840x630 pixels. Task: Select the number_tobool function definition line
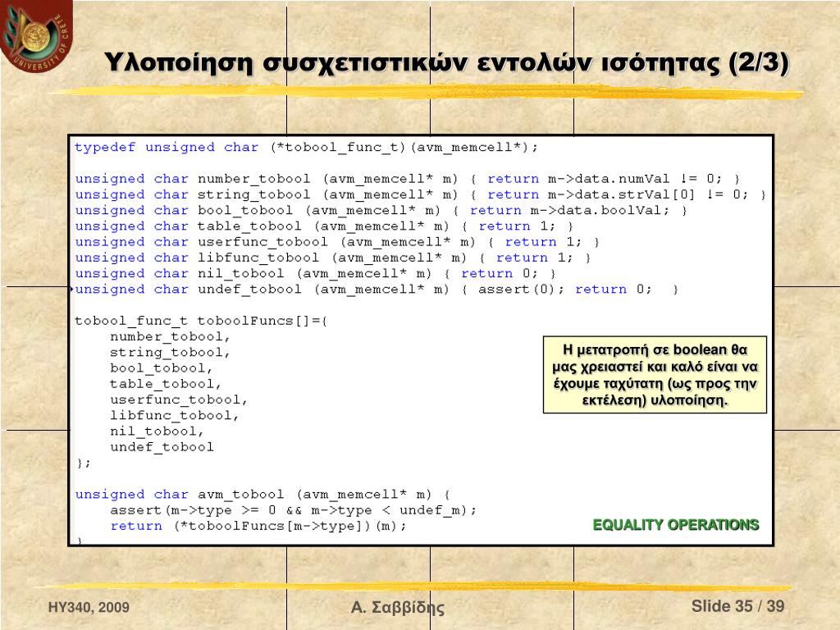[x=407, y=179]
